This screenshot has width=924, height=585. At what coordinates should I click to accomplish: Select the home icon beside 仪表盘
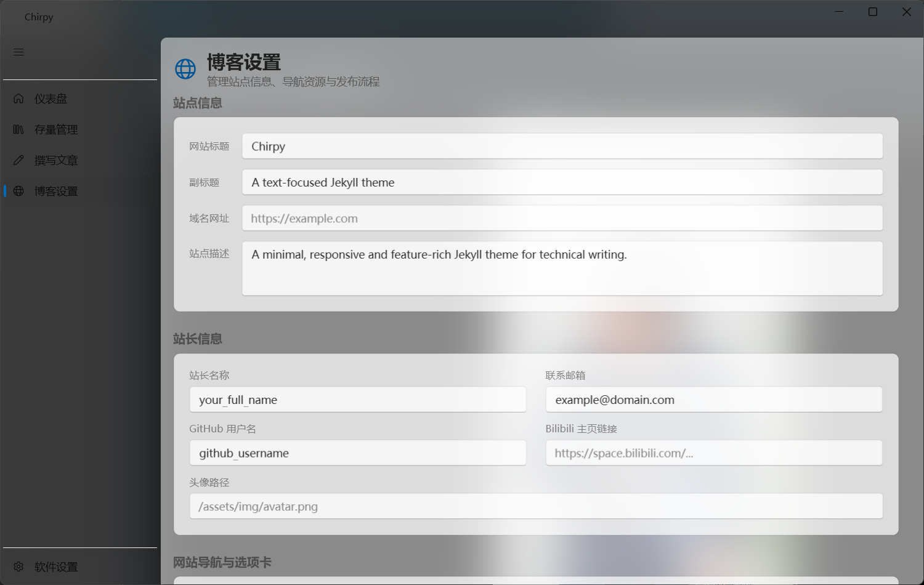coord(18,98)
